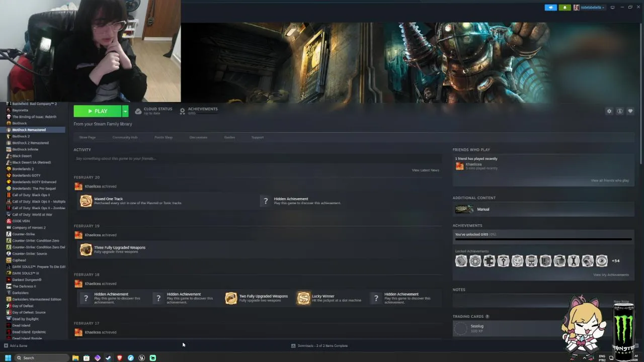Open the blue announcements megaphone button

point(551,8)
